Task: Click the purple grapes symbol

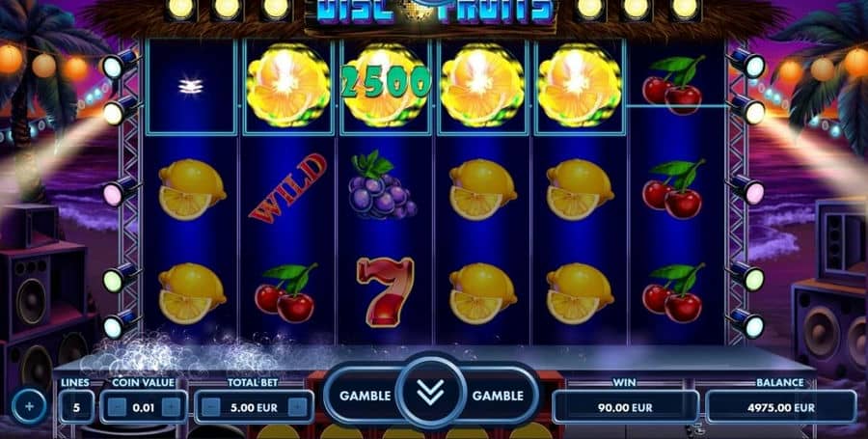Action: coord(382,185)
